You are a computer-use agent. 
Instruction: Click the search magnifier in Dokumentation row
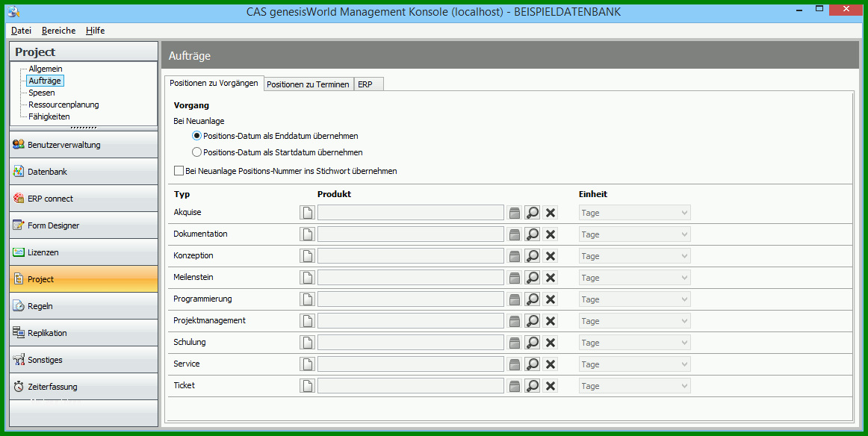point(532,234)
